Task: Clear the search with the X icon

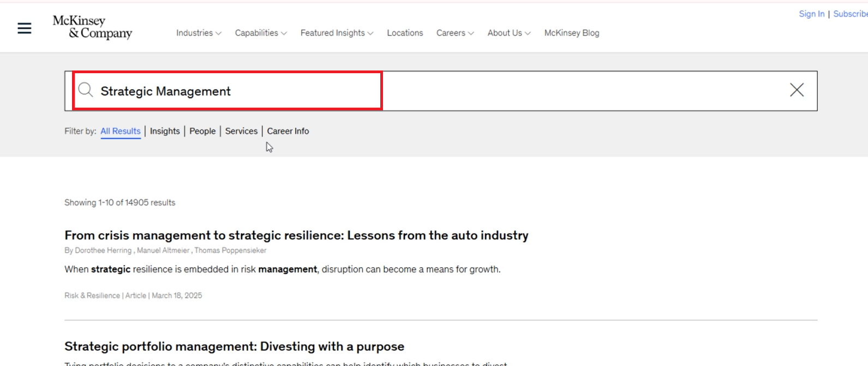Action: [x=797, y=90]
